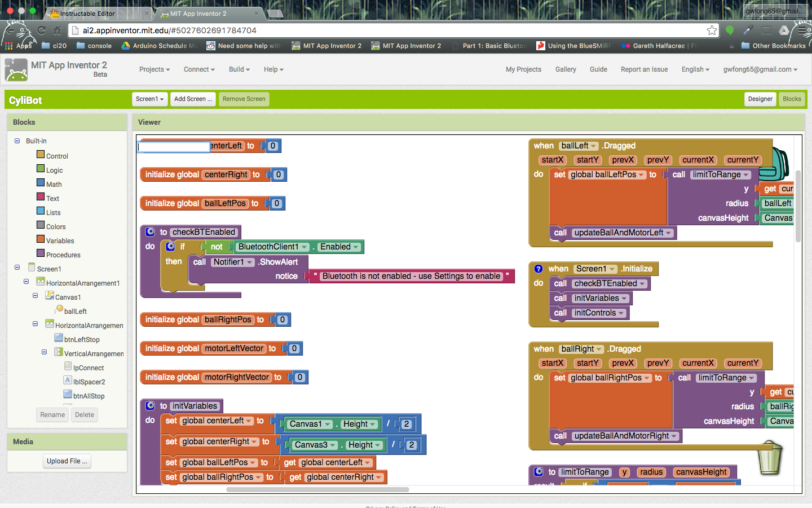812x508 pixels.
Task: Edit the 0 value of global centerRight
Action: pos(278,174)
